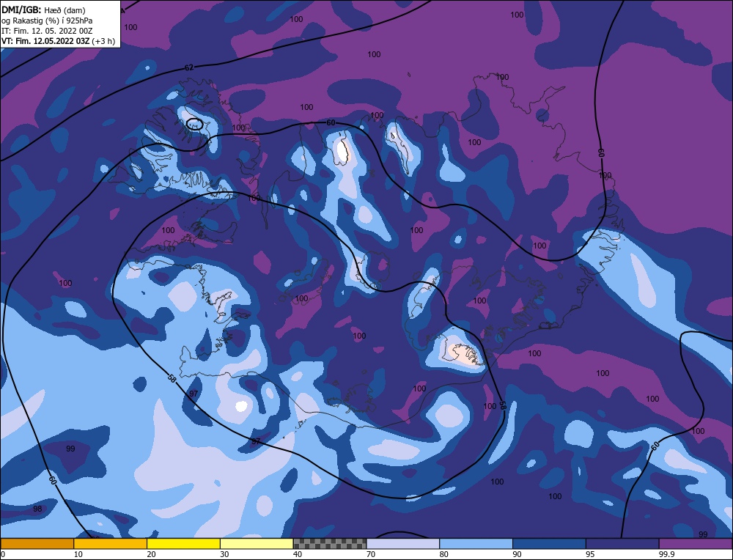Viewport: 733px width, 560px height.
Task: Click the lavender 70–80 legend swatch
Action: point(403,544)
